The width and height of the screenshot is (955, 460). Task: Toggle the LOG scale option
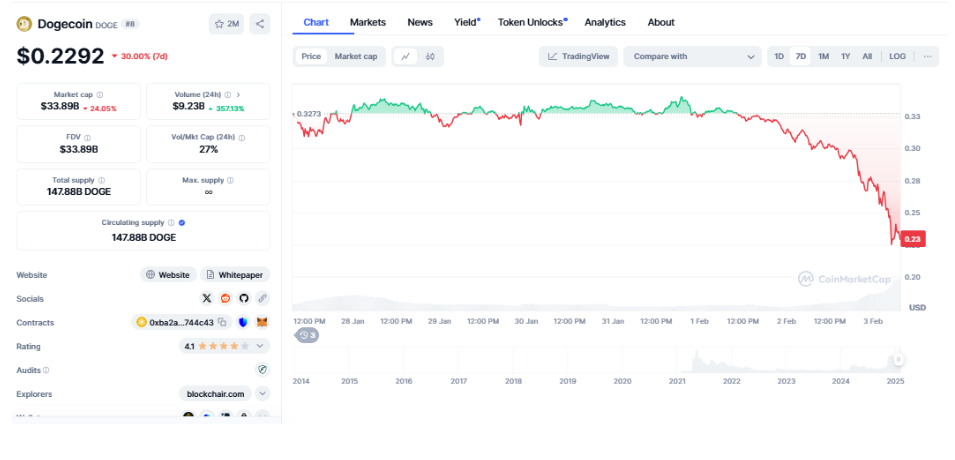coord(897,56)
